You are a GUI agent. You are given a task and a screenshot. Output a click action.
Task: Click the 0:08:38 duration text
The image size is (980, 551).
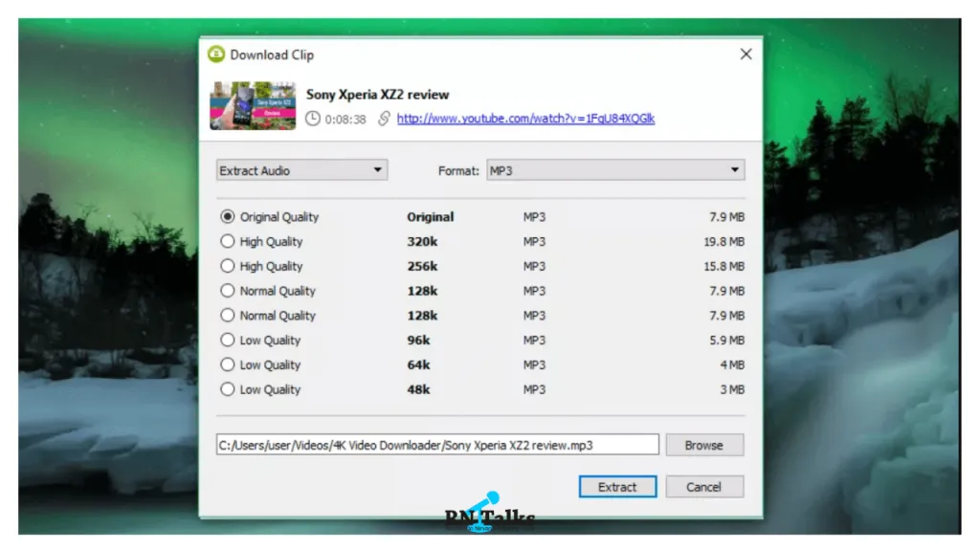[x=345, y=119]
